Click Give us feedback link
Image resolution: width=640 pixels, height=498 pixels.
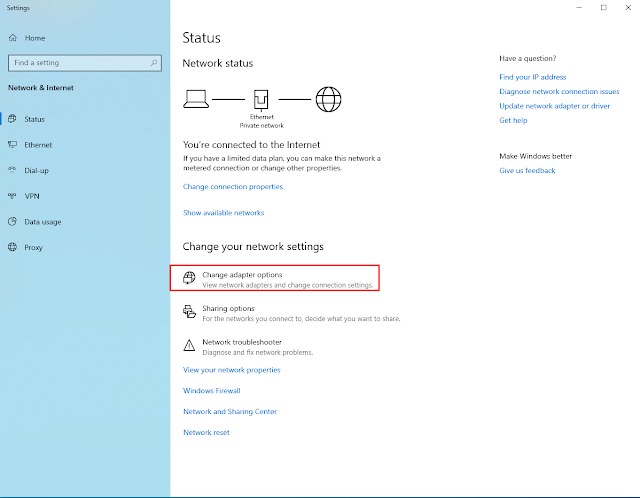pyautogui.click(x=527, y=171)
